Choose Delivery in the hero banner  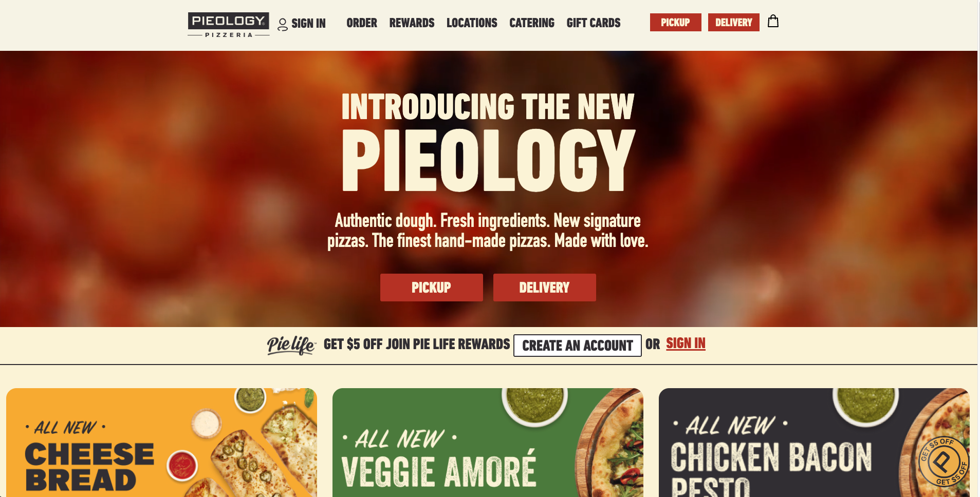pos(545,288)
